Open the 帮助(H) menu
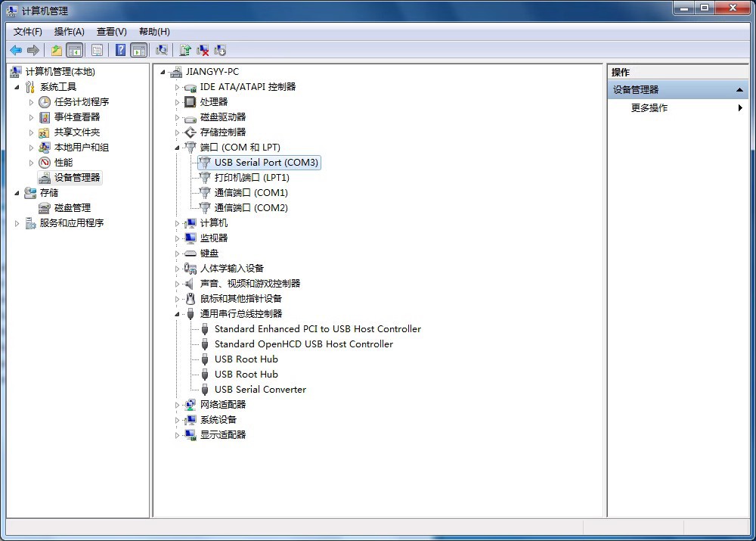 click(154, 31)
